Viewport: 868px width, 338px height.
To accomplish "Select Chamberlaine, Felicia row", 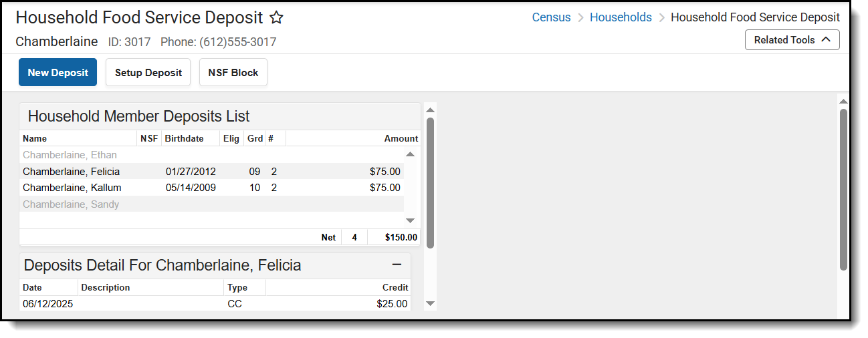I will click(x=71, y=172).
